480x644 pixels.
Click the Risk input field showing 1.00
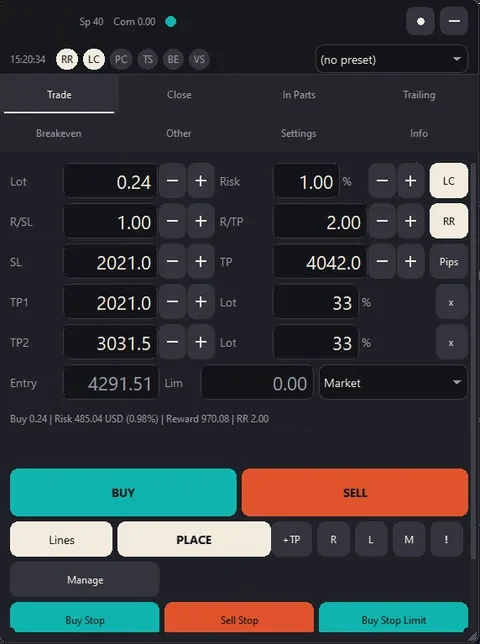tap(306, 181)
